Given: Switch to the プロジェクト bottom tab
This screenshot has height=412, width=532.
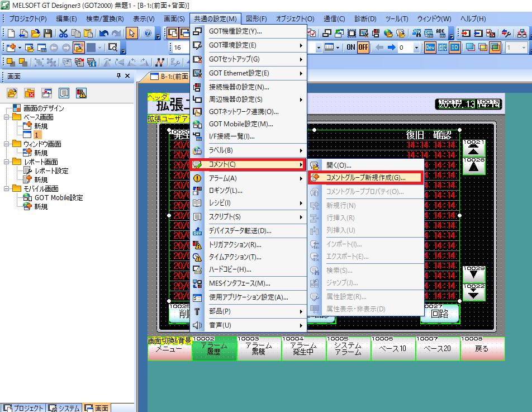Looking at the screenshot, I should [23, 408].
